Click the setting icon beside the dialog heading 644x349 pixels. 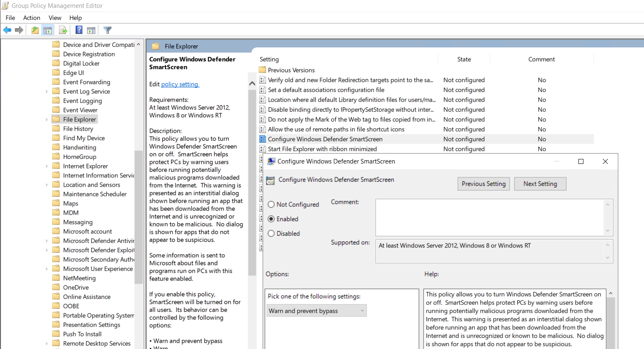pyautogui.click(x=271, y=180)
